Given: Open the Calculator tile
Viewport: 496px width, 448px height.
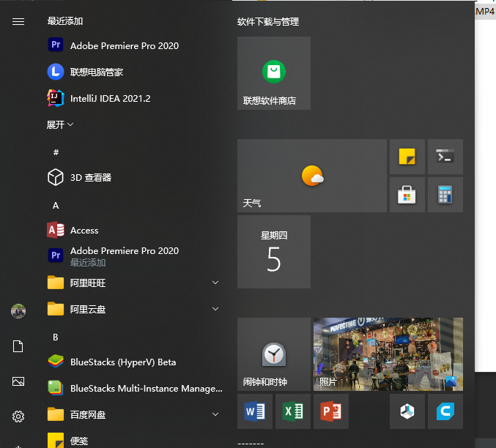Looking at the screenshot, I should pos(445,195).
